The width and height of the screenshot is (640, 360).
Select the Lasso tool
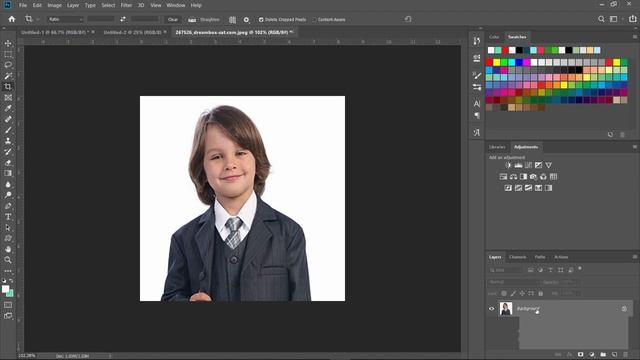pos(8,65)
